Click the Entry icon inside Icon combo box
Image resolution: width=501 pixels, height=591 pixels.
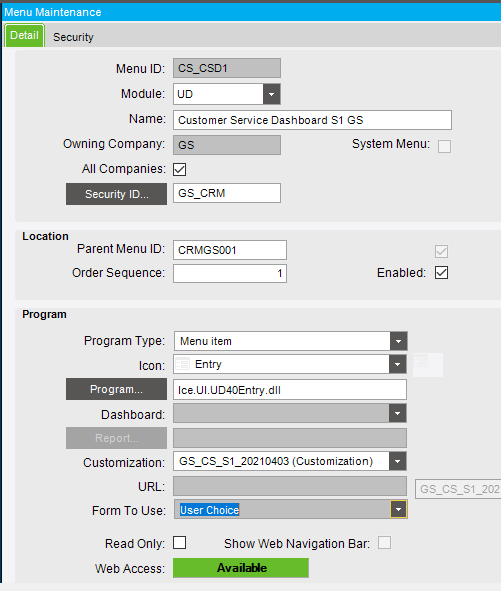(183, 364)
